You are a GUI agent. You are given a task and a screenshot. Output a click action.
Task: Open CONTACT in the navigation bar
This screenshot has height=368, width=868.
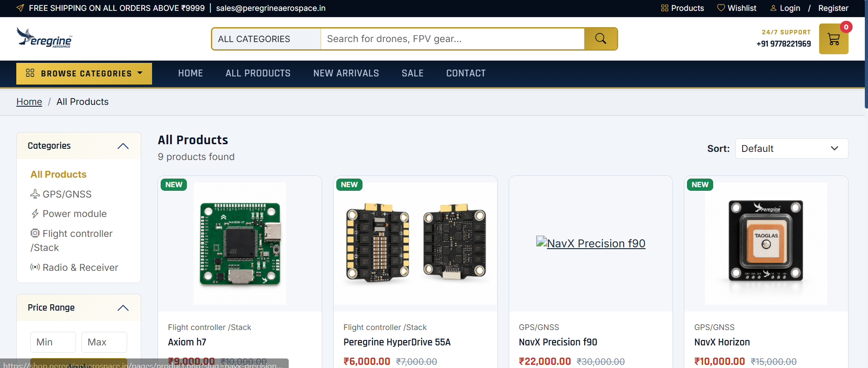pos(466,73)
